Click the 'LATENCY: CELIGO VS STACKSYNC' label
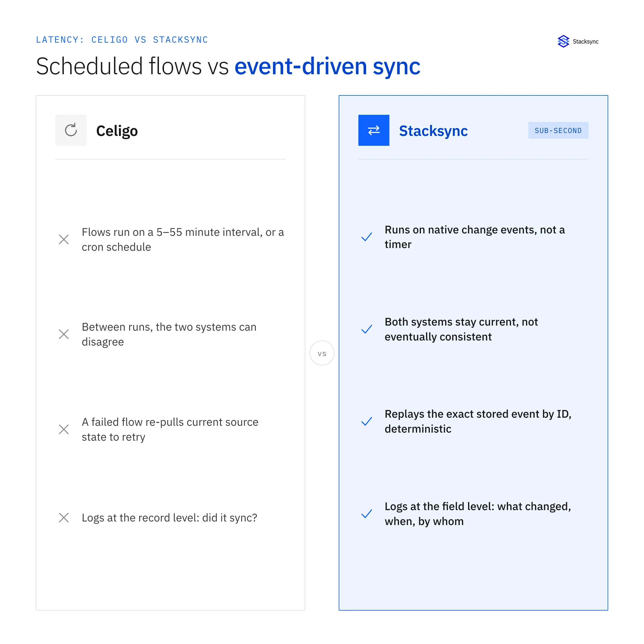This screenshot has height=644, width=644. pos(122,40)
